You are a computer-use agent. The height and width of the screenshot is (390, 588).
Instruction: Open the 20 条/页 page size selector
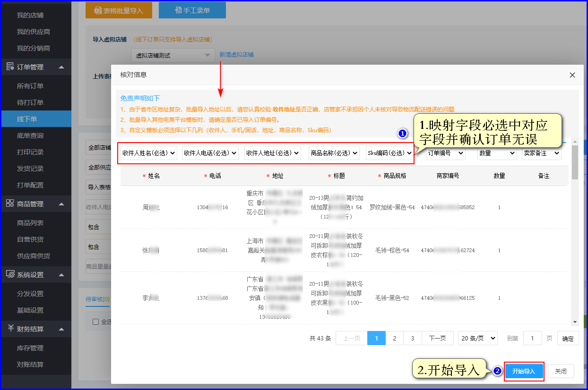click(x=478, y=338)
